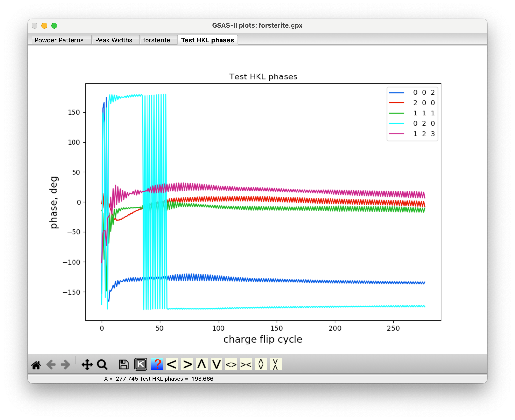515x420 pixels.
Task: Click the forward arrow navigation icon
Action: (66, 364)
